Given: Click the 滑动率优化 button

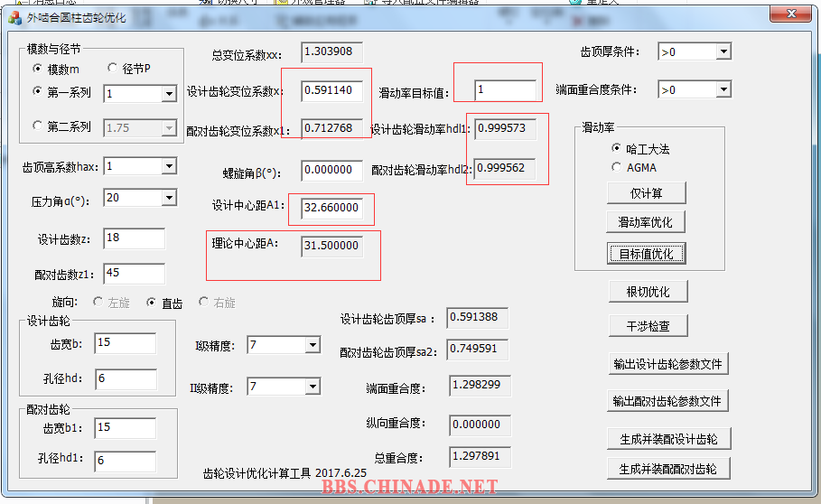Looking at the screenshot, I should [x=645, y=222].
